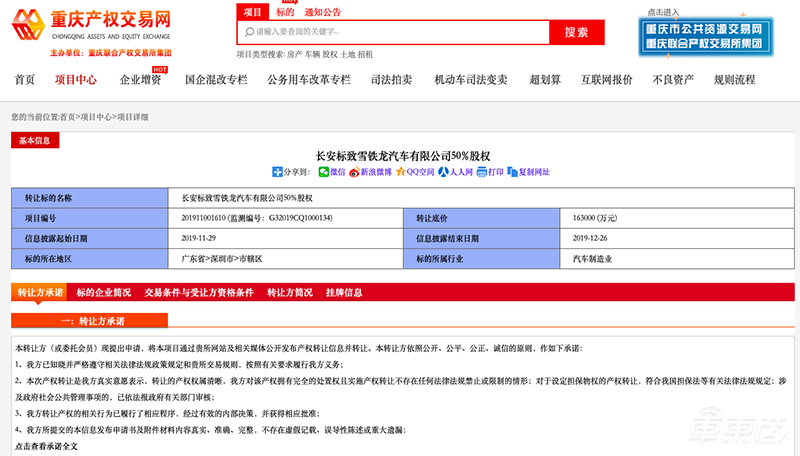Open 国企混改专栏 navigation item
Viewport: 800px width, 456px height.
coord(216,80)
